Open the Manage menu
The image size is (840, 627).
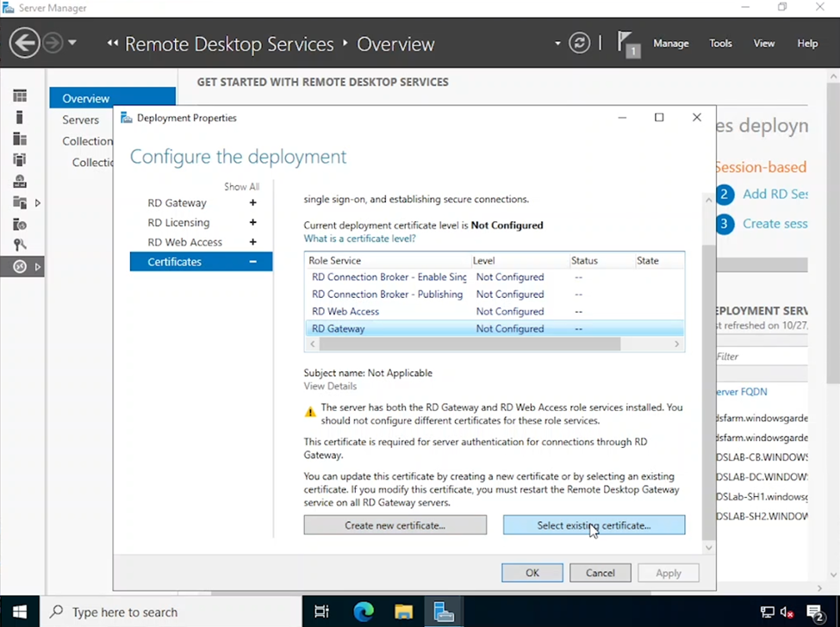670,43
